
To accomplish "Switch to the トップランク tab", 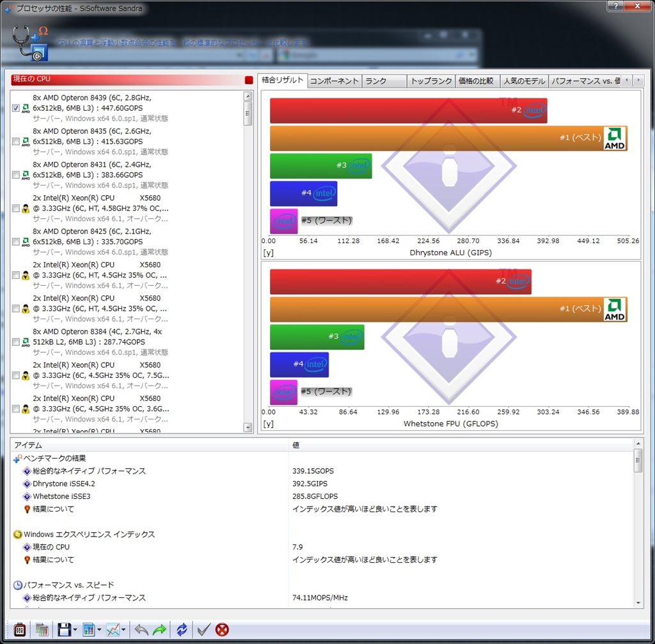I will click(431, 81).
